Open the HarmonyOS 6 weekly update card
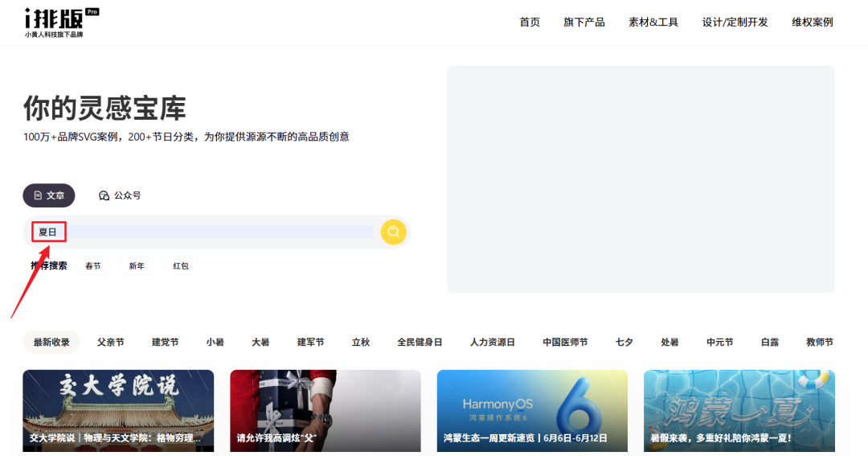Screen dimensions: 868x456 (x=533, y=411)
